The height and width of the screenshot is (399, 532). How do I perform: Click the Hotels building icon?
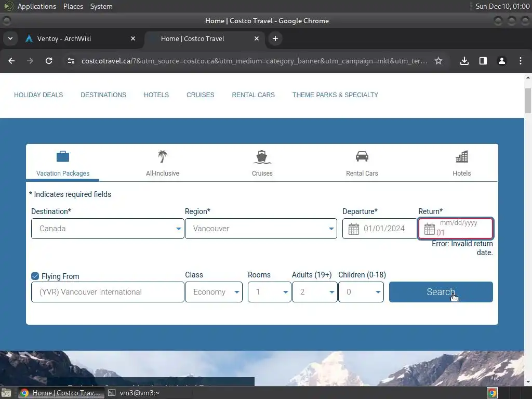pyautogui.click(x=461, y=157)
